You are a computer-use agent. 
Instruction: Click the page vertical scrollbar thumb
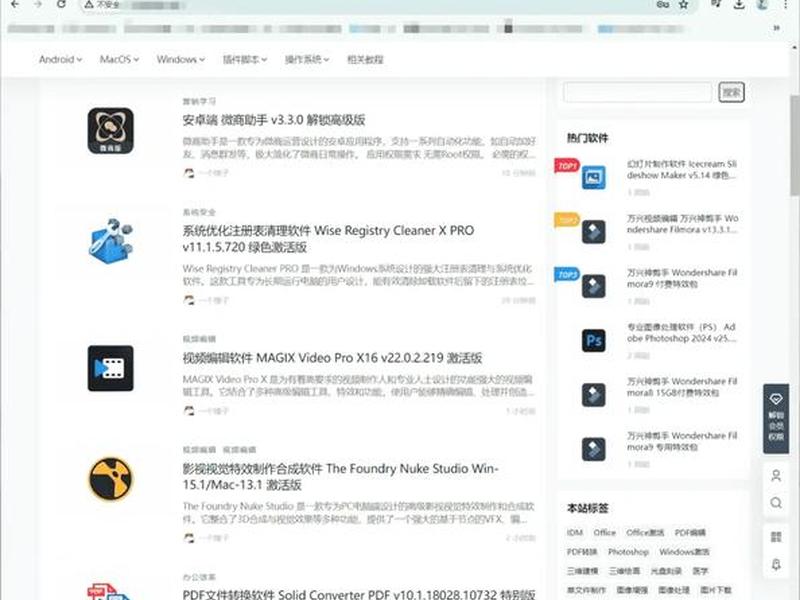pos(794,145)
